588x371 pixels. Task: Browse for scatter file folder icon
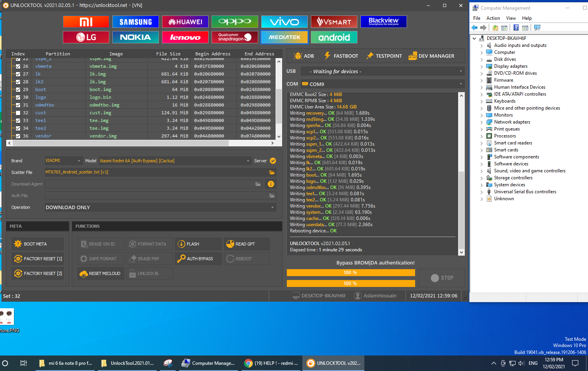pyautogui.click(x=272, y=172)
